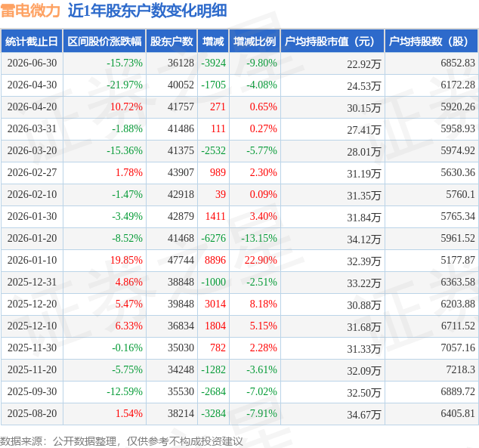Viewport: 479px width, 448px height.
Task: Select the 2026-06-30 date cell
Action: point(32,63)
